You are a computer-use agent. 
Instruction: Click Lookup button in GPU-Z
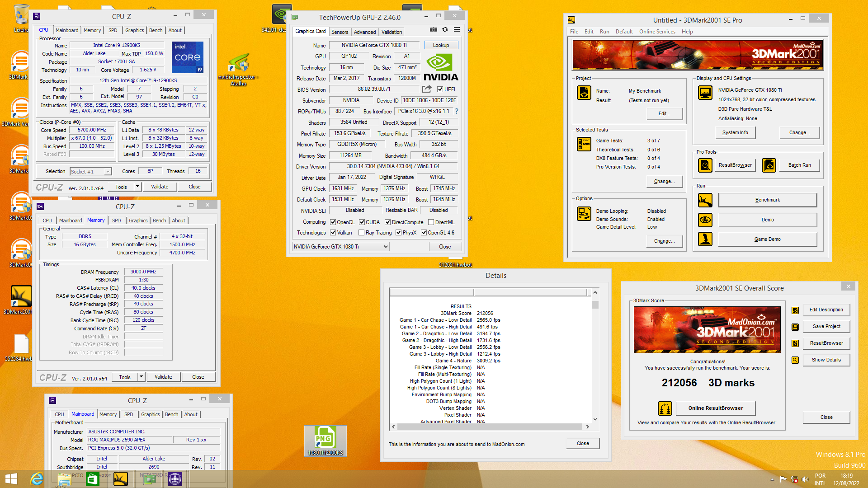441,45
